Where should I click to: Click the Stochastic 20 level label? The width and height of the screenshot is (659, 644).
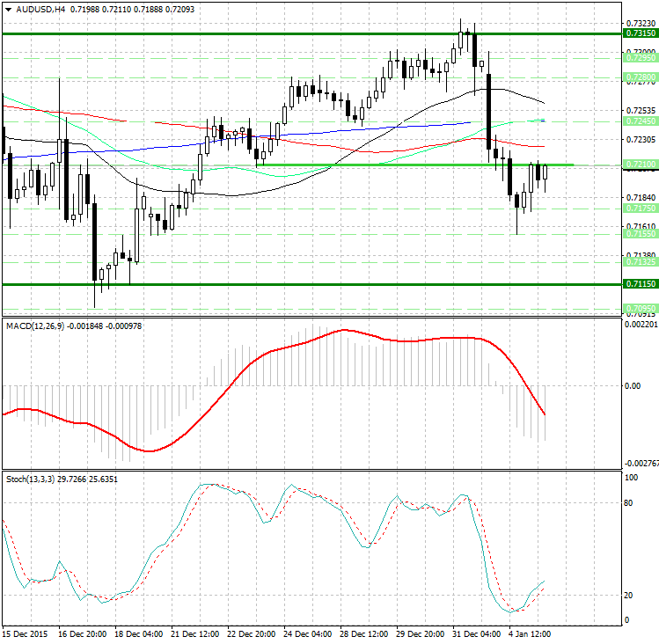(629, 596)
